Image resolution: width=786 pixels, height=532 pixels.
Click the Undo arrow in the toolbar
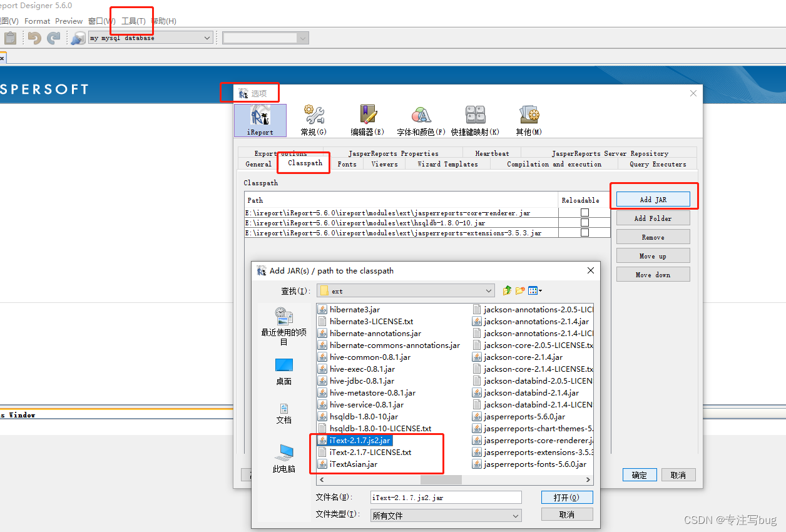[x=31, y=38]
